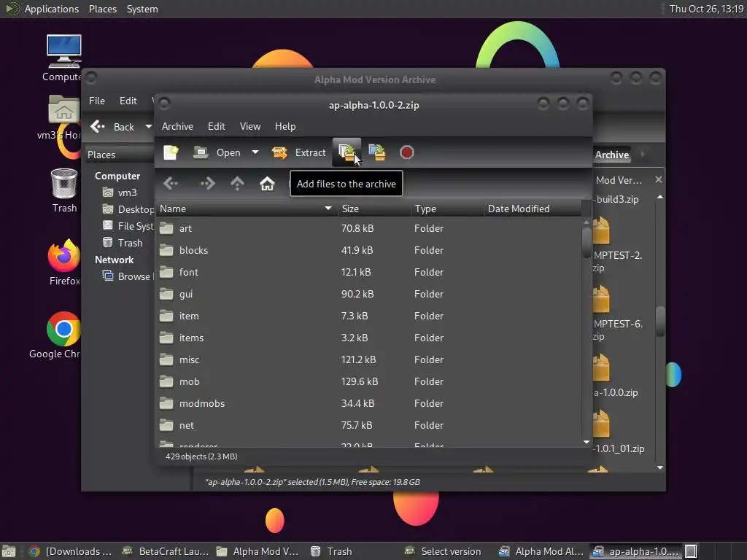
Task: Click the Add a folder to archive icon
Action: coord(377,152)
